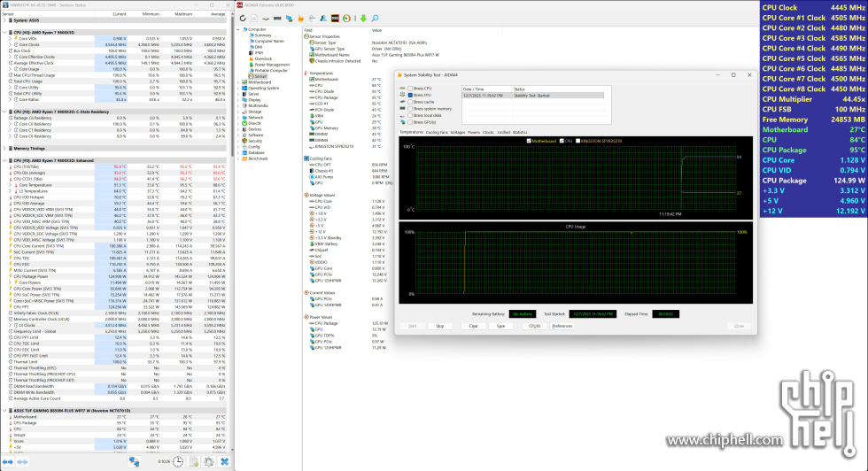Click the Preferences button
The height and width of the screenshot is (471, 868).
click(562, 326)
